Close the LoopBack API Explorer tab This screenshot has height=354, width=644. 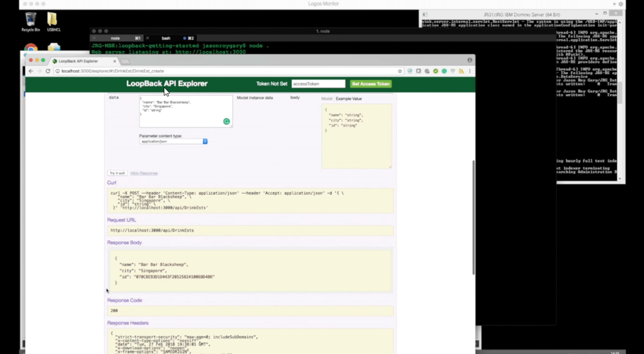tap(115, 61)
